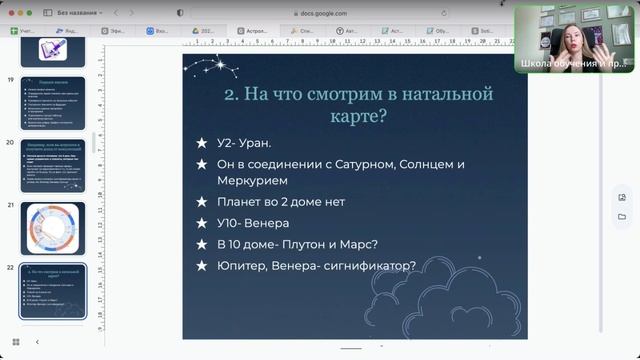This screenshot has height=360, width=640.
Task: Select slide 20 thumbnail
Action: point(53,166)
